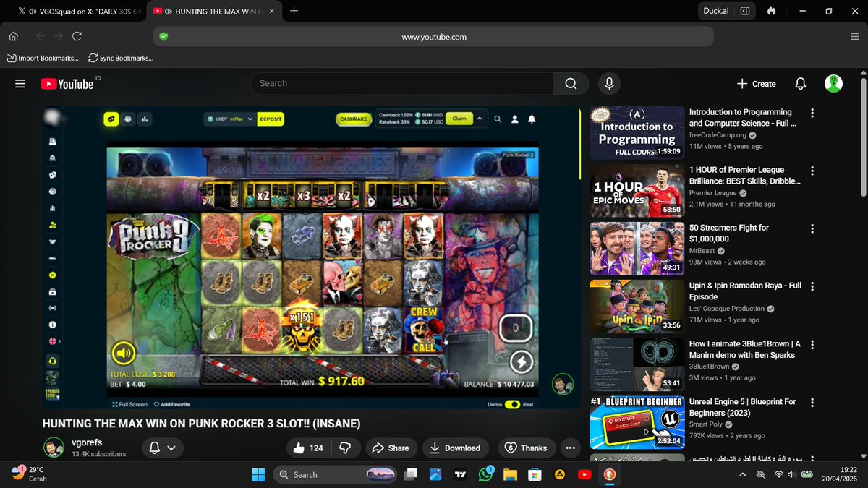Open the Windows Start menu

(258, 474)
